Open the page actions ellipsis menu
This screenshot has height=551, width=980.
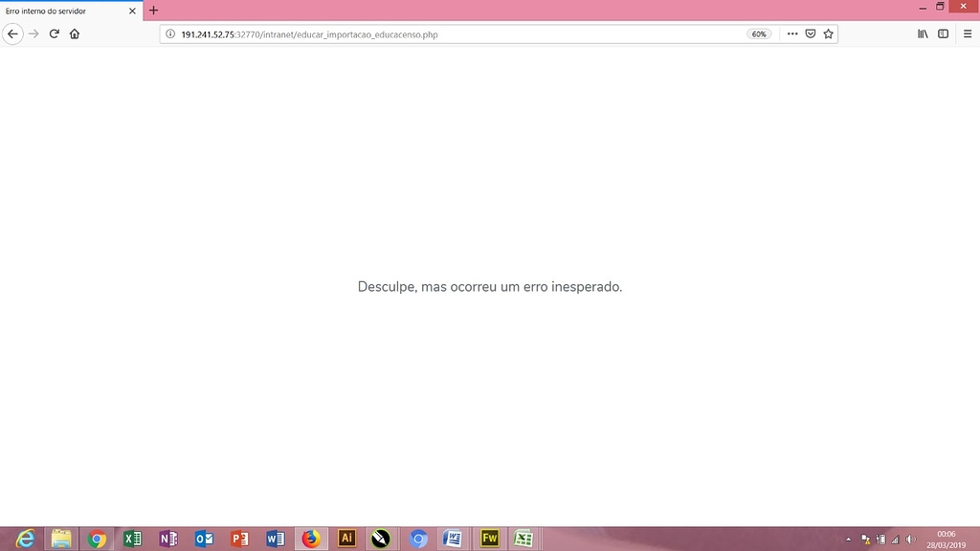(x=791, y=33)
